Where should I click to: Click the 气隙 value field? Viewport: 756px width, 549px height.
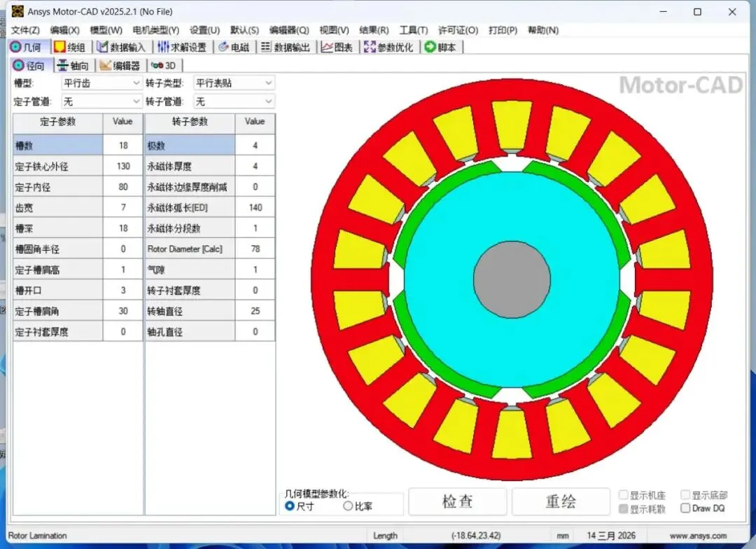(255, 270)
